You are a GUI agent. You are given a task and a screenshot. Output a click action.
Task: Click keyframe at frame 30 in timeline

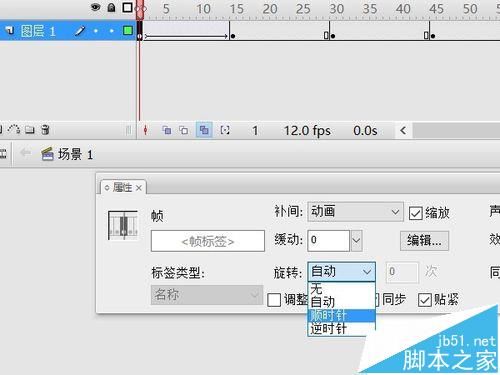coord(333,36)
